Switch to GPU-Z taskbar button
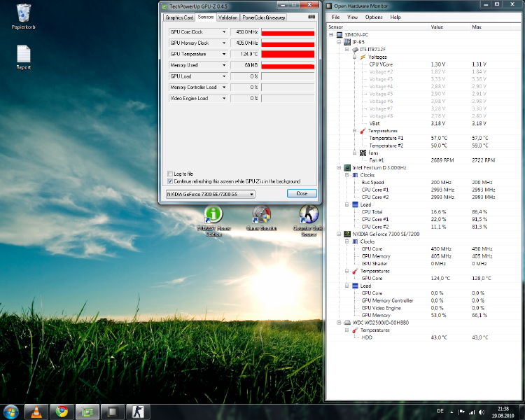The width and height of the screenshot is (525, 420). (87, 412)
